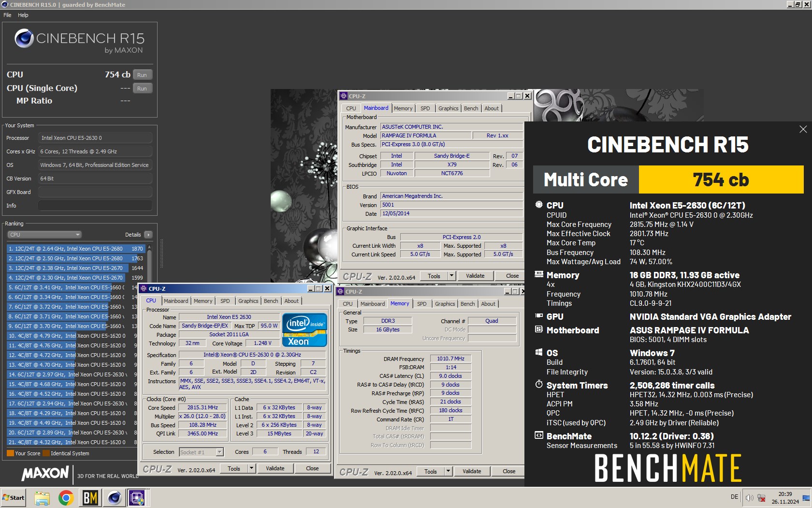Expand Tools dropdown arrow in Memory window
The width and height of the screenshot is (812, 508).
[x=448, y=471]
